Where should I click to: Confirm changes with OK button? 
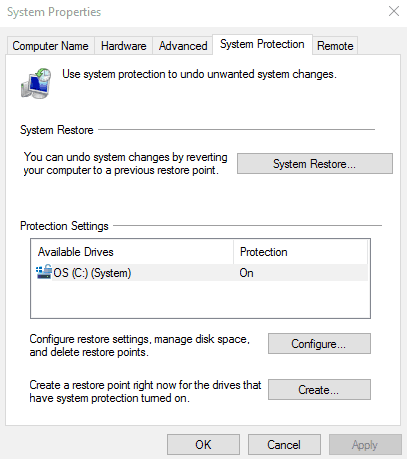tap(203, 445)
